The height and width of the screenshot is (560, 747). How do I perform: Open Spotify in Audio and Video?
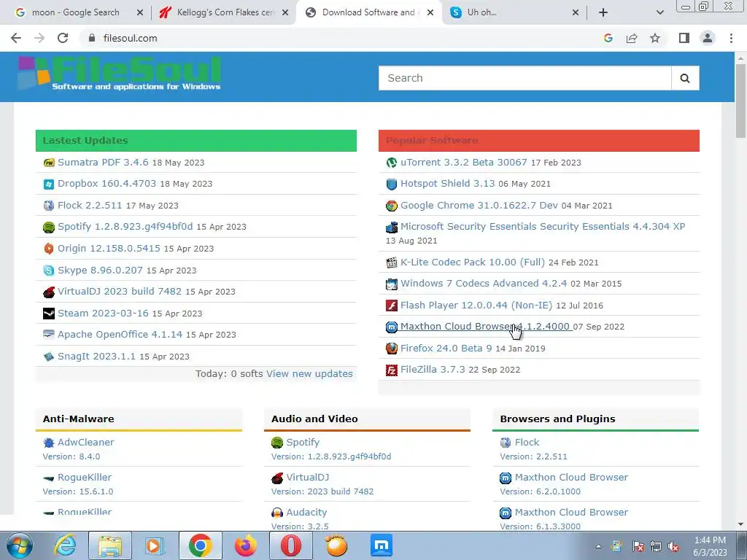pyautogui.click(x=303, y=443)
